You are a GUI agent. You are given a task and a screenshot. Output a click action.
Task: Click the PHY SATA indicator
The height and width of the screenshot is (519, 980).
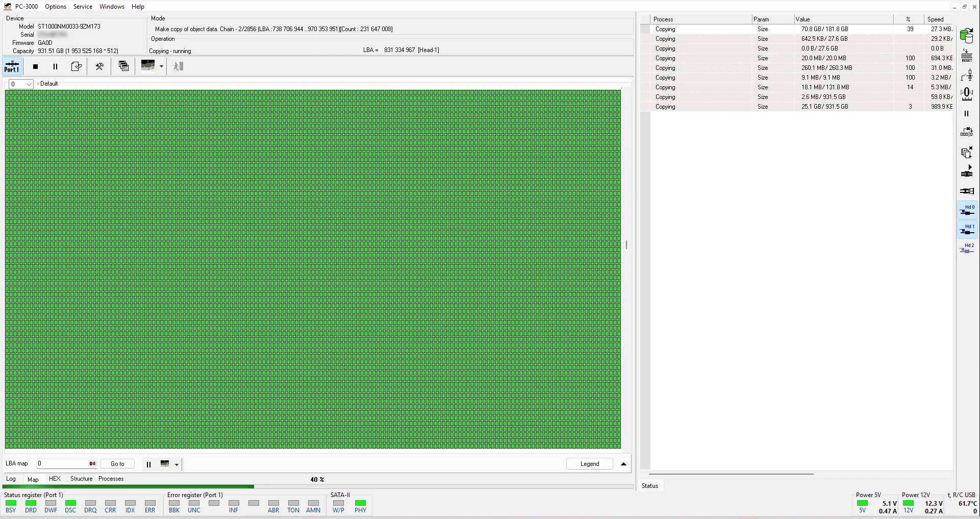tap(360, 506)
